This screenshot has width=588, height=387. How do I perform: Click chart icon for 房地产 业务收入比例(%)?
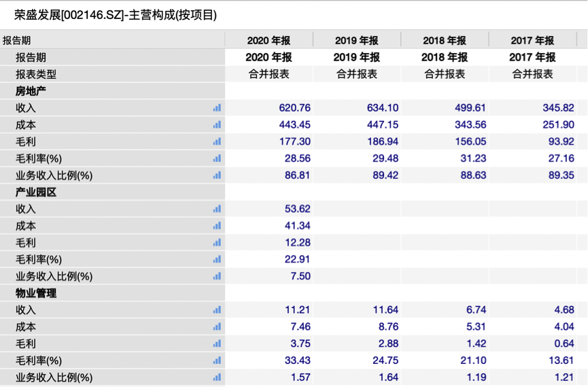point(217,175)
